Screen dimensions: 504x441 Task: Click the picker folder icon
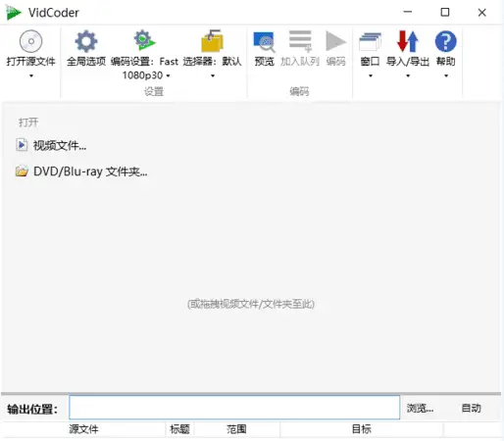click(x=212, y=41)
